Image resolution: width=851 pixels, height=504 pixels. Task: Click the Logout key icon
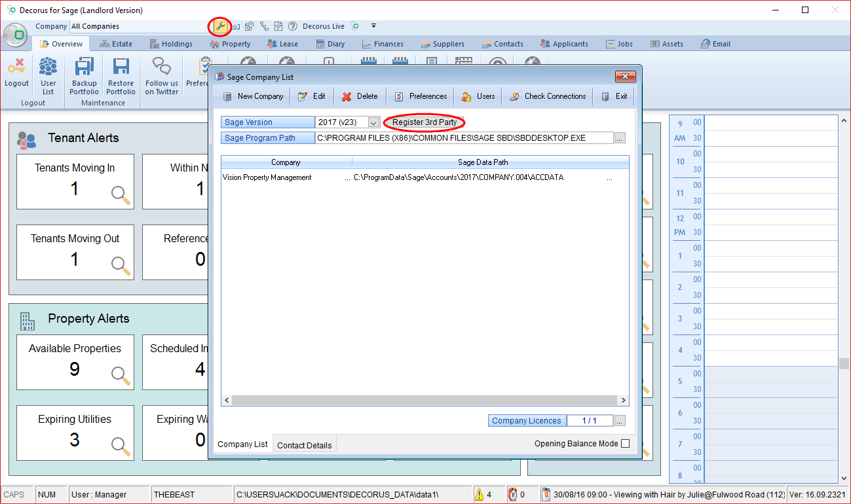16,67
